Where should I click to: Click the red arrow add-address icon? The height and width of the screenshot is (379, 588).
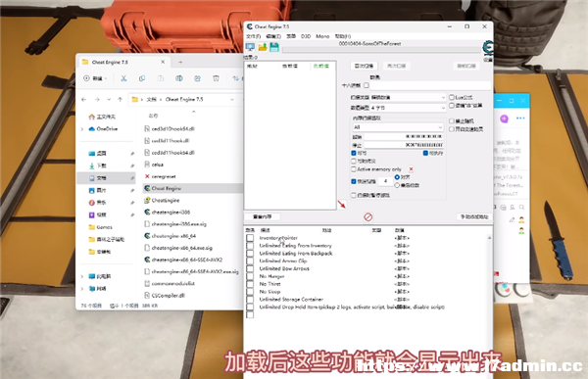pyautogui.click(x=342, y=205)
